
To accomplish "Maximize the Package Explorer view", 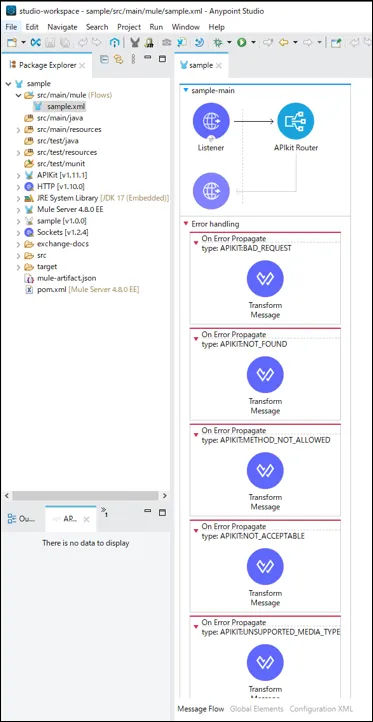I will tap(162, 59).
